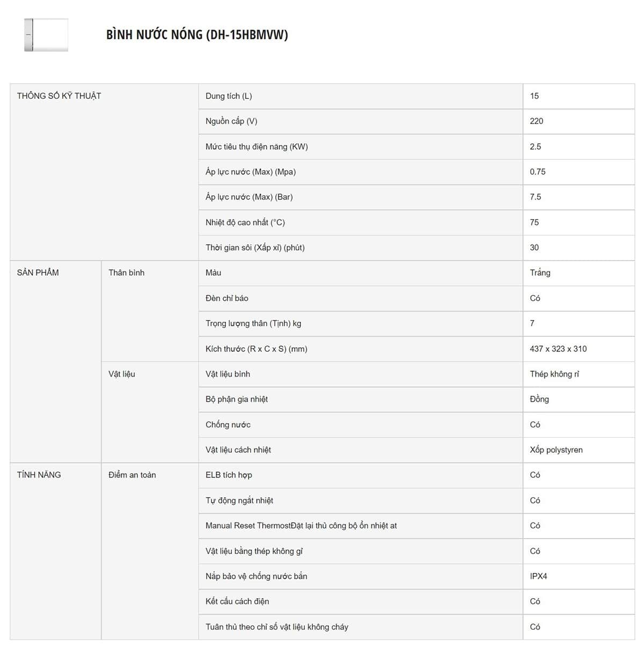Select the Áp lực nước (Max) (Mpa) value 0.75
Image resolution: width=644 pixels, height=648 pixels.
click(x=538, y=172)
